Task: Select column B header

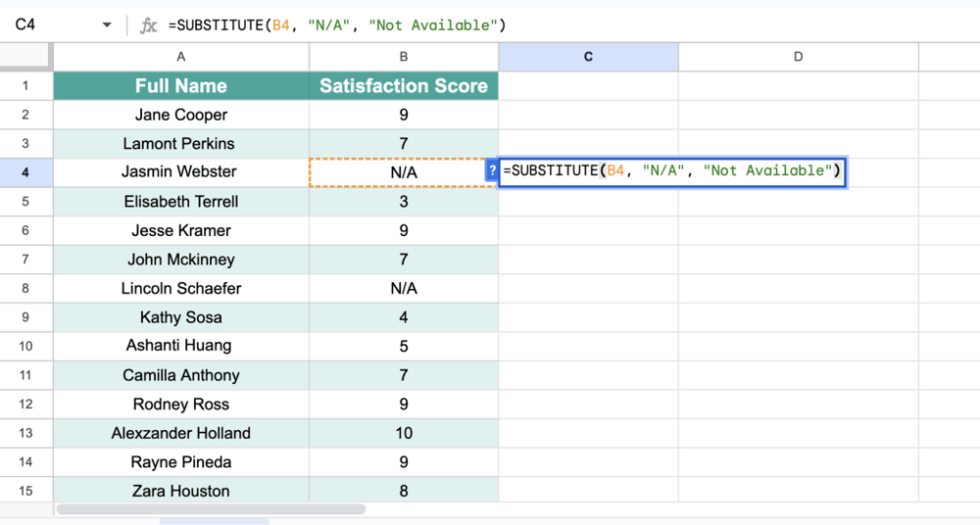Action: [x=403, y=57]
